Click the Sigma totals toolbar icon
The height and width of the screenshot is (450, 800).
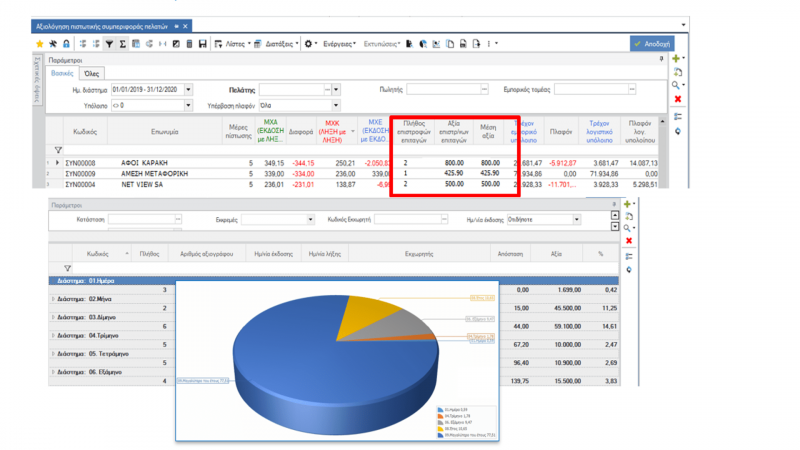pyautogui.click(x=122, y=44)
